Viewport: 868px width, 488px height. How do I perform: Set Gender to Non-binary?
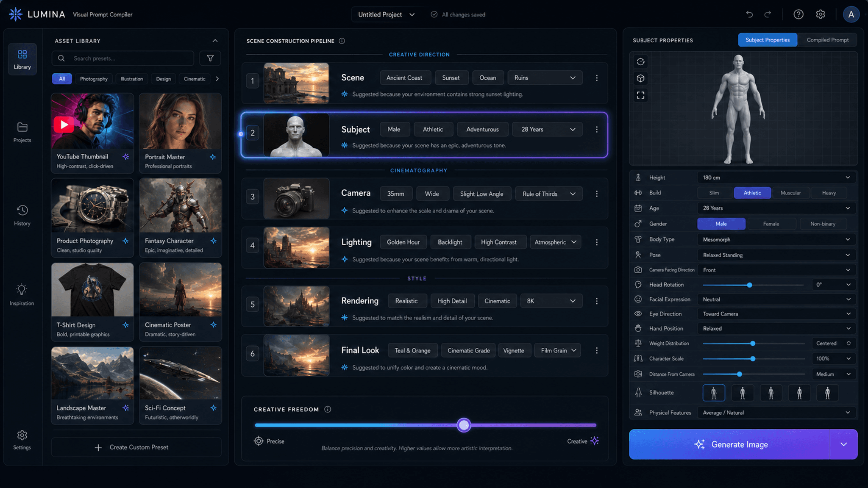click(823, 224)
